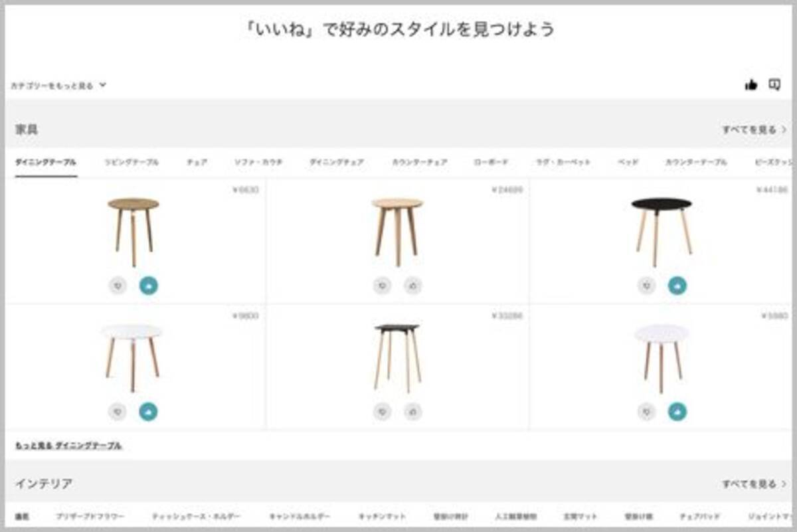
Task: Open the ダイニングチェア tab
Action: tap(337, 162)
